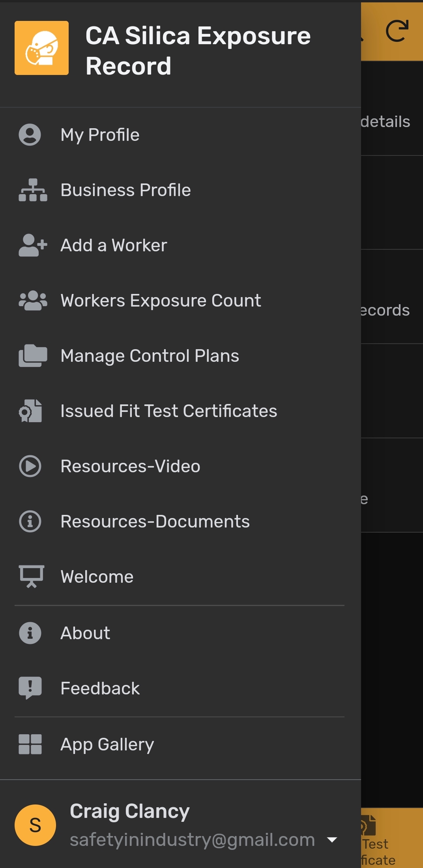Open the About page
The image size is (423, 868).
click(85, 633)
